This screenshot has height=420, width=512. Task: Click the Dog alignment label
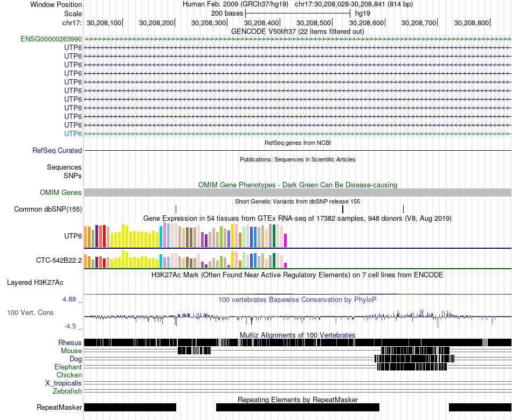pyautogui.click(x=75, y=359)
